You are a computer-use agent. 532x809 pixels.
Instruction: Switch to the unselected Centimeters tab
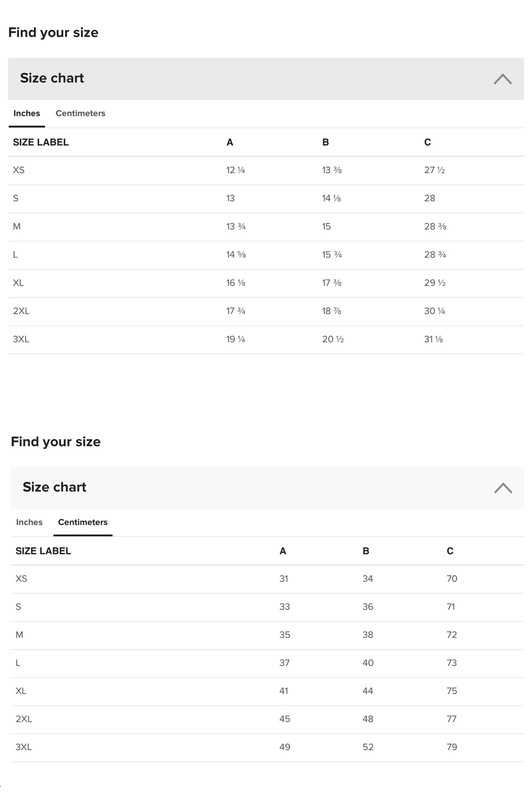click(80, 113)
